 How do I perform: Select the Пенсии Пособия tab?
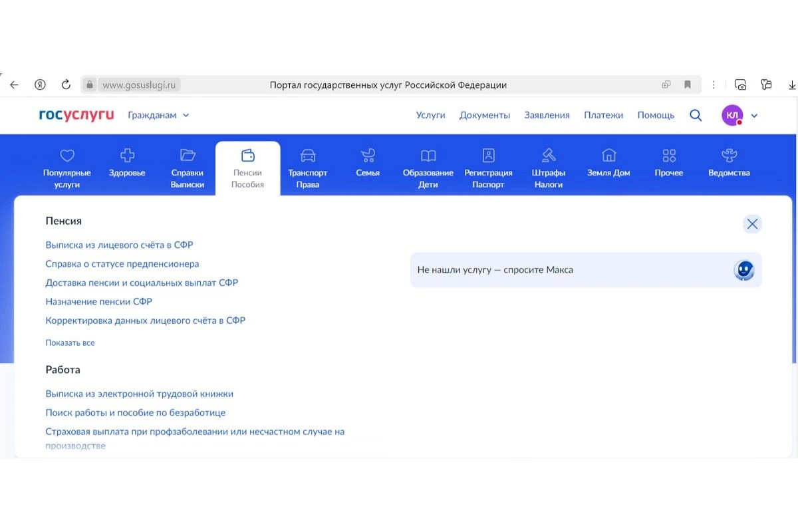[x=247, y=169]
